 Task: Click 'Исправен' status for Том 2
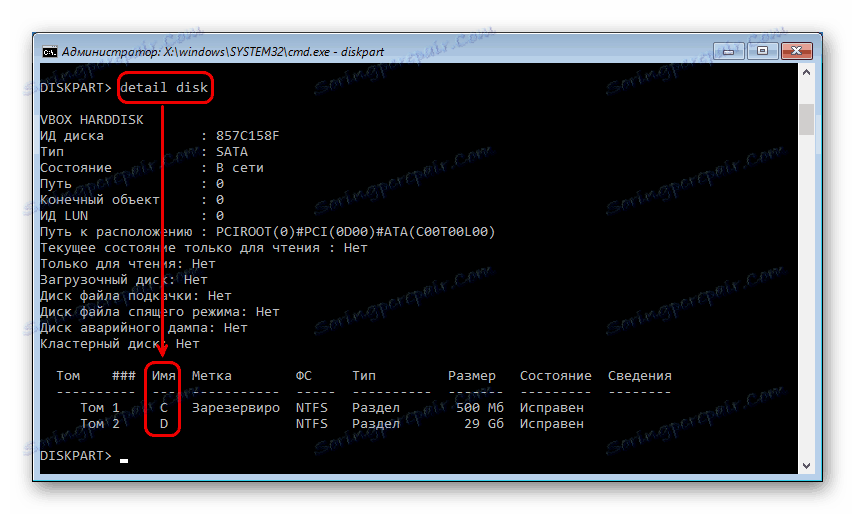pos(551,424)
